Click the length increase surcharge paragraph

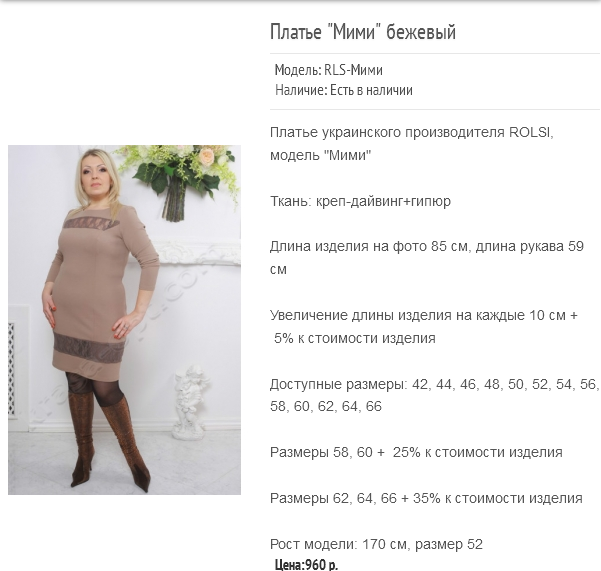[424, 327]
